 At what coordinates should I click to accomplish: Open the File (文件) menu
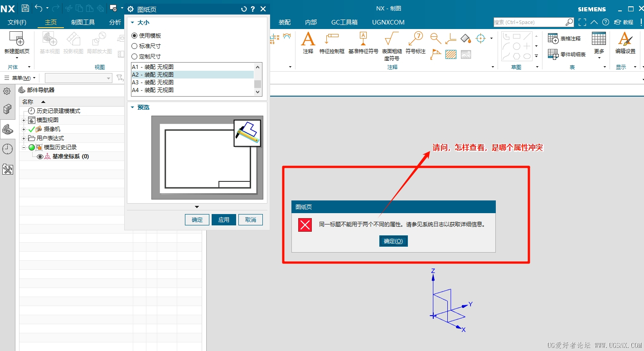17,22
